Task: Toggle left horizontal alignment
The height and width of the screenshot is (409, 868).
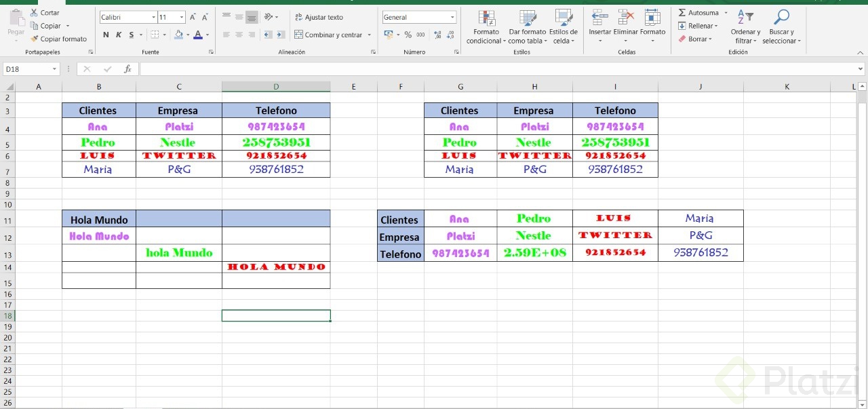Action: click(226, 35)
